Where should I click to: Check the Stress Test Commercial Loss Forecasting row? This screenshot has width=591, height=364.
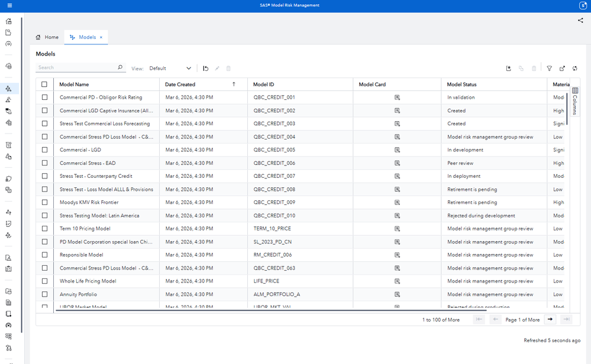click(x=44, y=123)
